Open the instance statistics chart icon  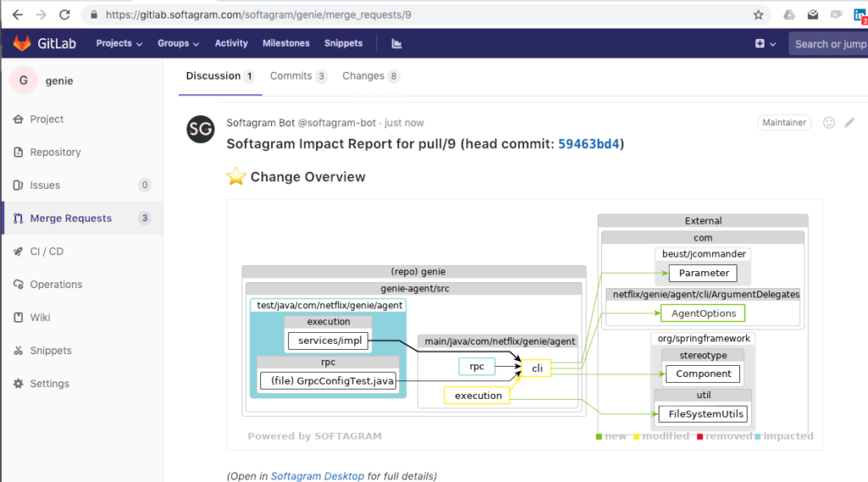coord(397,43)
